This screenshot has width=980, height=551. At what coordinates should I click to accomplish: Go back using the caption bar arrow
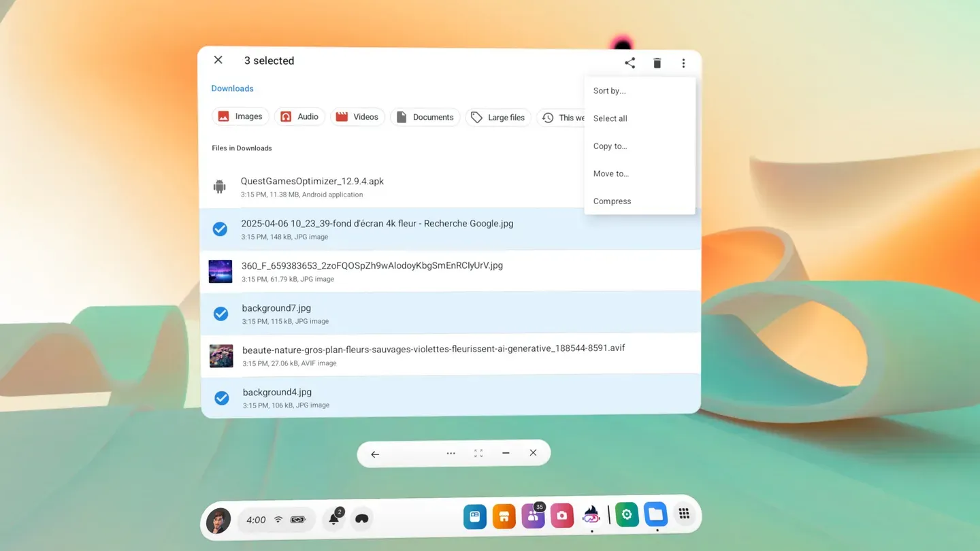tap(374, 454)
